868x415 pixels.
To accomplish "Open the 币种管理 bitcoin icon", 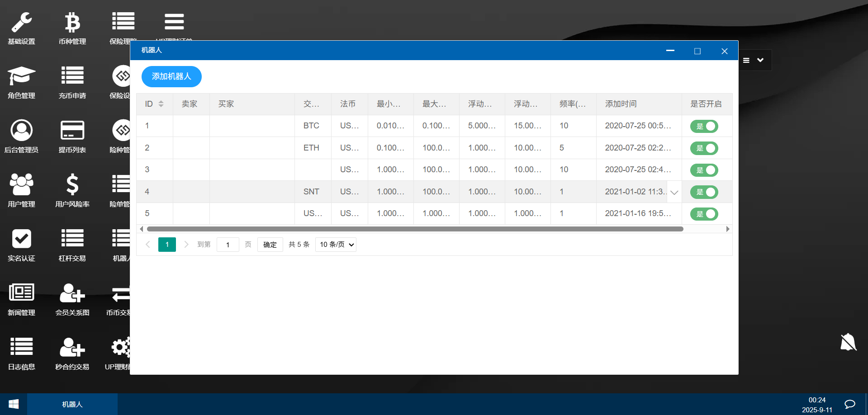I will tap(72, 23).
